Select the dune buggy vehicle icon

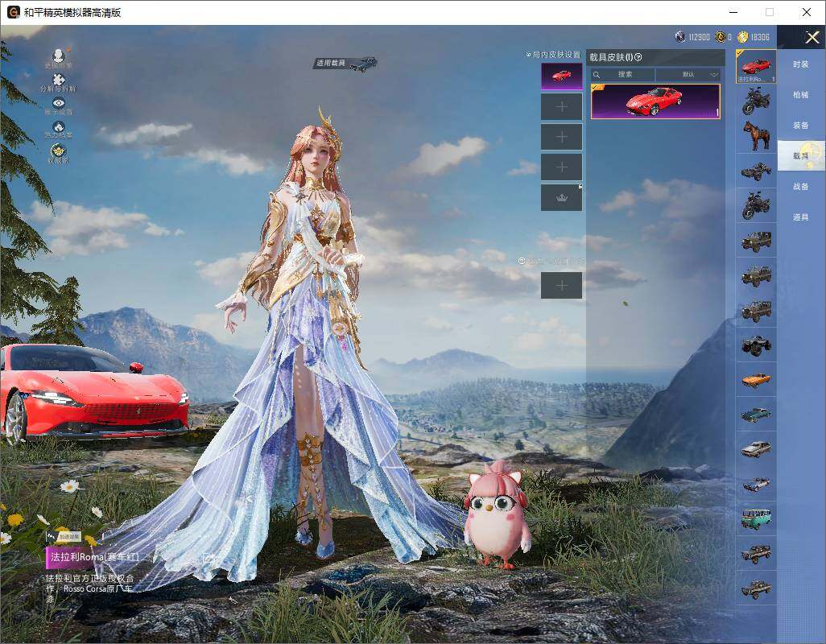756,171
